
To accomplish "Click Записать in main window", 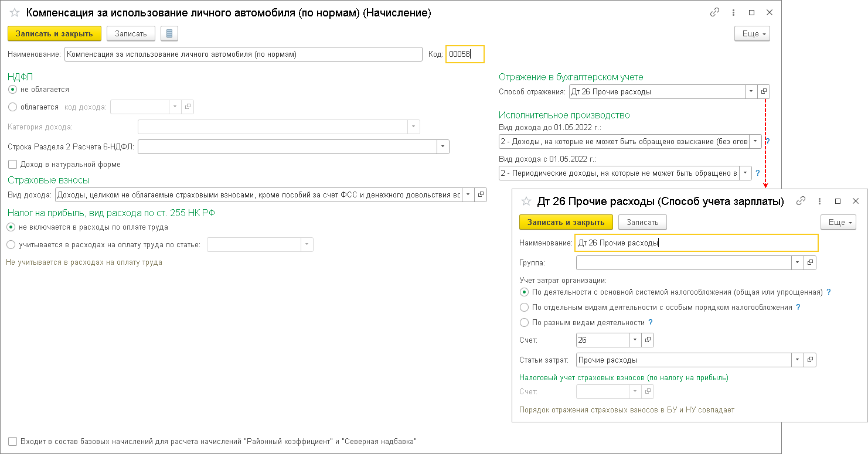I will coord(131,33).
